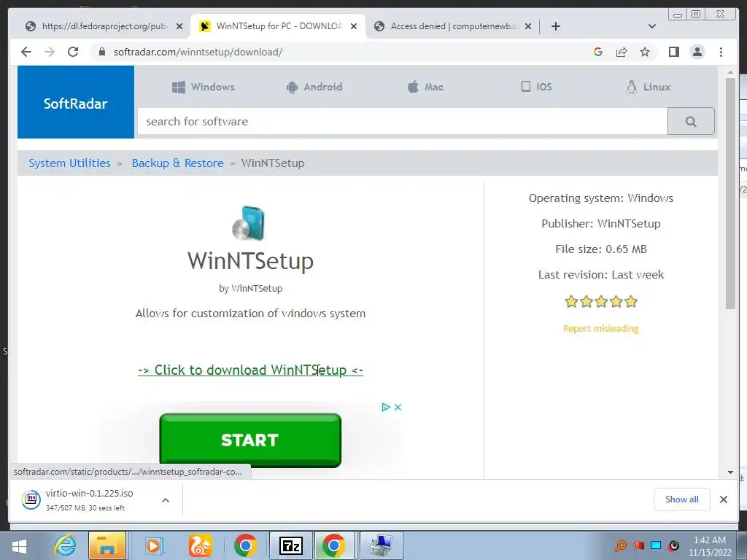This screenshot has width=747, height=560.
Task: Open the computer setup taskbar icon
Action: pos(381,545)
